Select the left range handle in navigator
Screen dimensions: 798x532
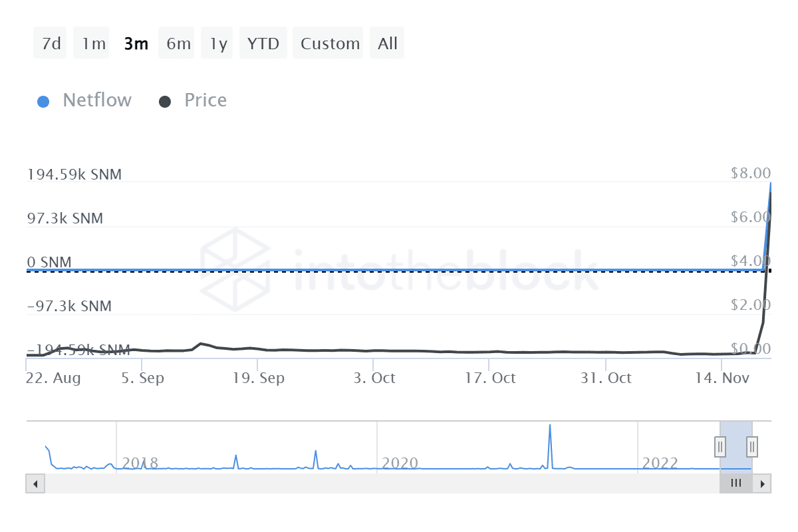(x=720, y=447)
